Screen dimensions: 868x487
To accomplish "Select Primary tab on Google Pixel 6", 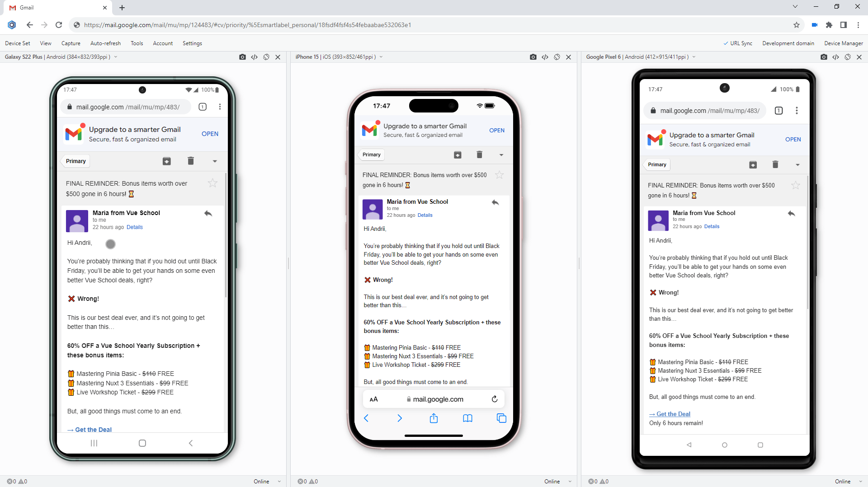I will (x=657, y=164).
